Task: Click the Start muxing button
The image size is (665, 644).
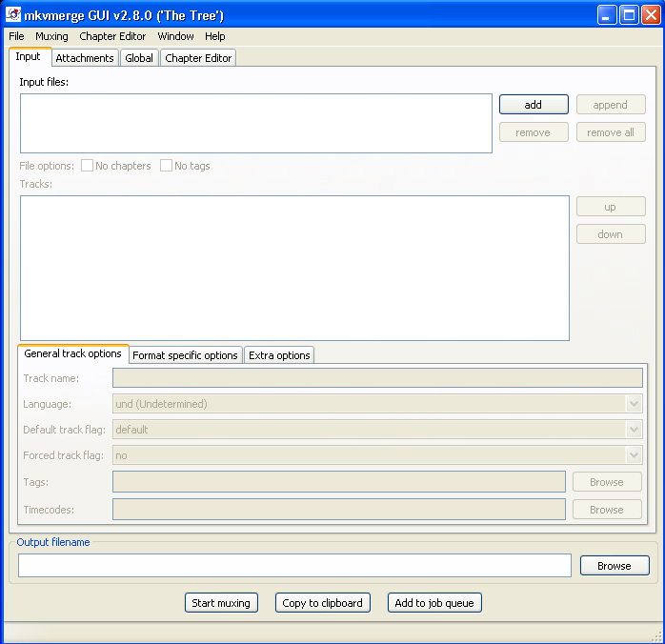Action: [221, 602]
